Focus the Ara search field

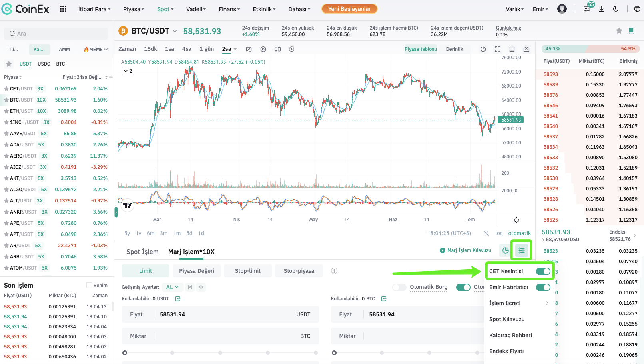click(x=56, y=34)
